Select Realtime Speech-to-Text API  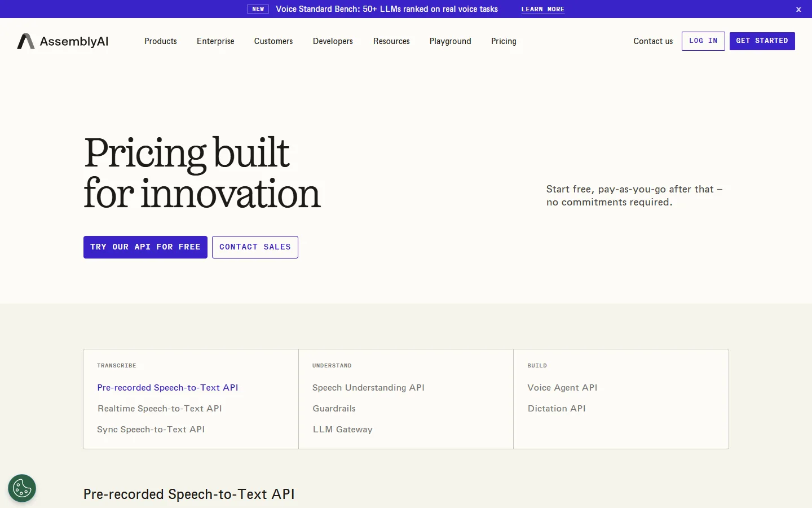click(x=160, y=409)
